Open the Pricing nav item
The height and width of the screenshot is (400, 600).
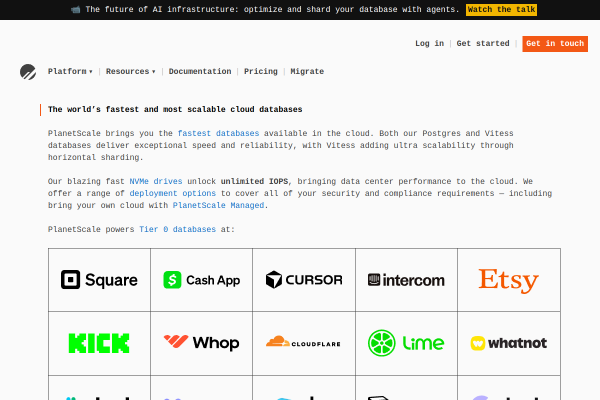pyautogui.click(x=261, y=72)
